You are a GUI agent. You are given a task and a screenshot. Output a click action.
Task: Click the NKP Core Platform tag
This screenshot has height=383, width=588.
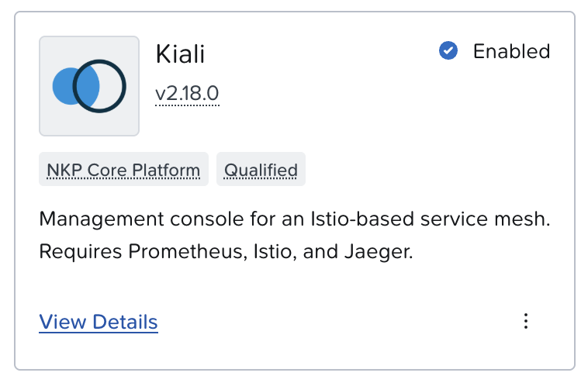[123, 170]
